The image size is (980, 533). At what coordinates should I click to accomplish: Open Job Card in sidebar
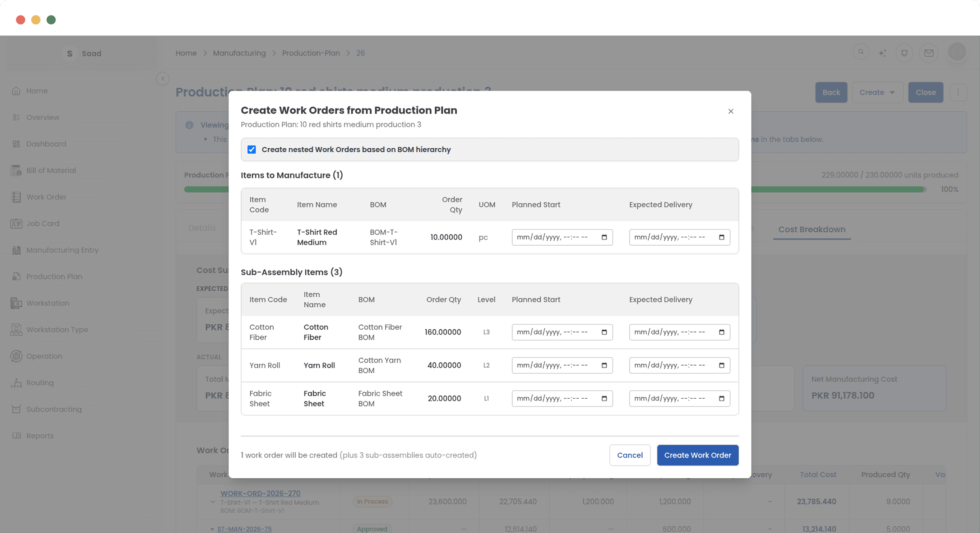pyautogui.click(x=43, y=224)
